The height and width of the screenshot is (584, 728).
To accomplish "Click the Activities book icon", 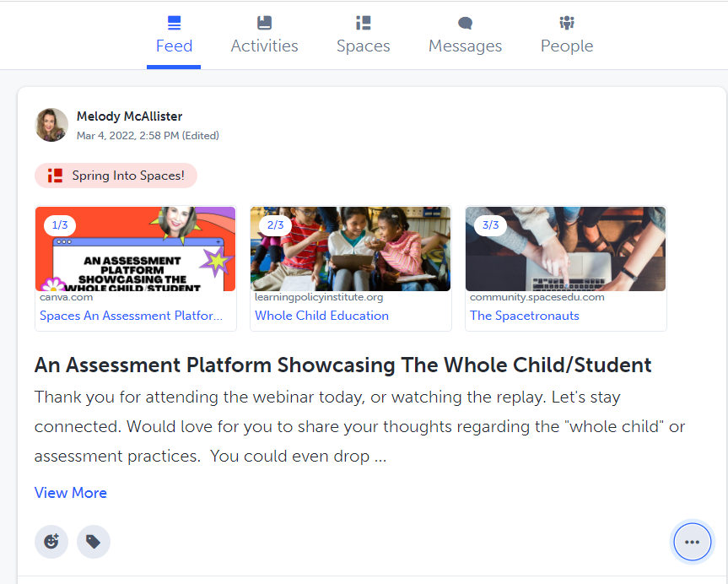I will click(x=264, y=23).
